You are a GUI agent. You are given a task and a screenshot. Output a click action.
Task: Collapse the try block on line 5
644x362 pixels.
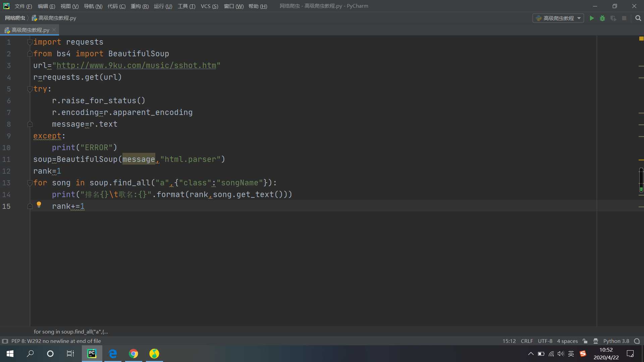click(30, 89)
